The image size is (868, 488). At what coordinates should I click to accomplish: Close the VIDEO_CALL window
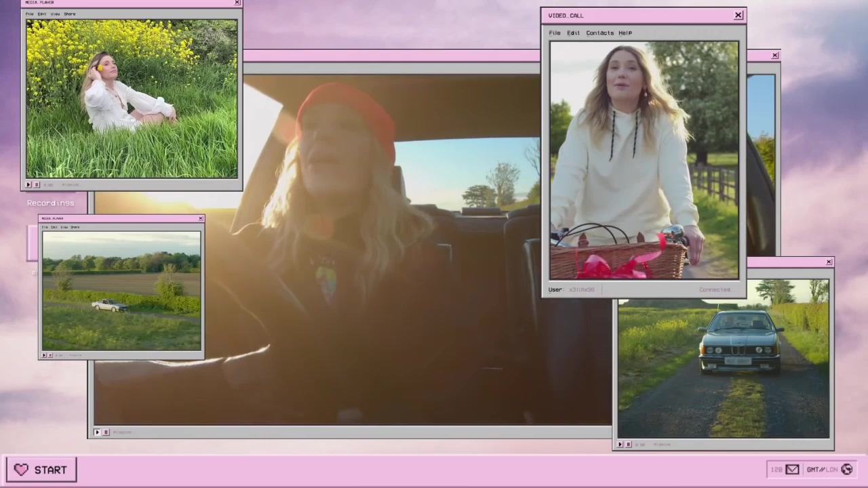coord(738,15)
